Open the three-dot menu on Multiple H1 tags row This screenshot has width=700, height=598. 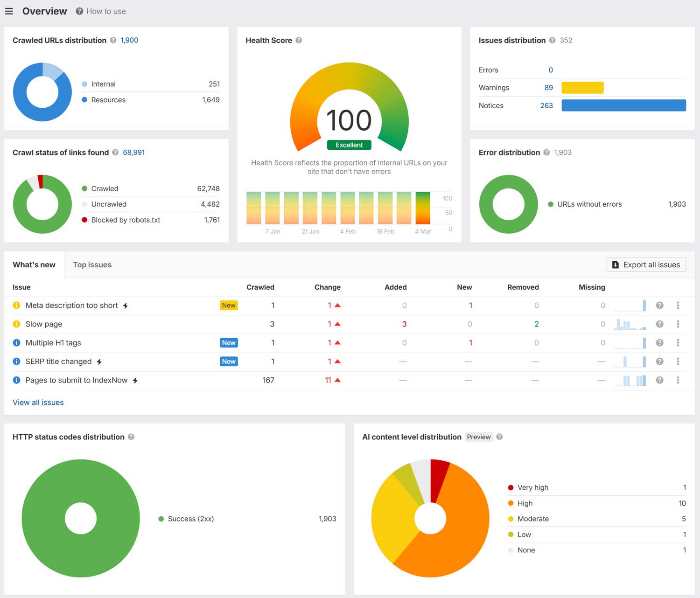[x=678, y=342]
